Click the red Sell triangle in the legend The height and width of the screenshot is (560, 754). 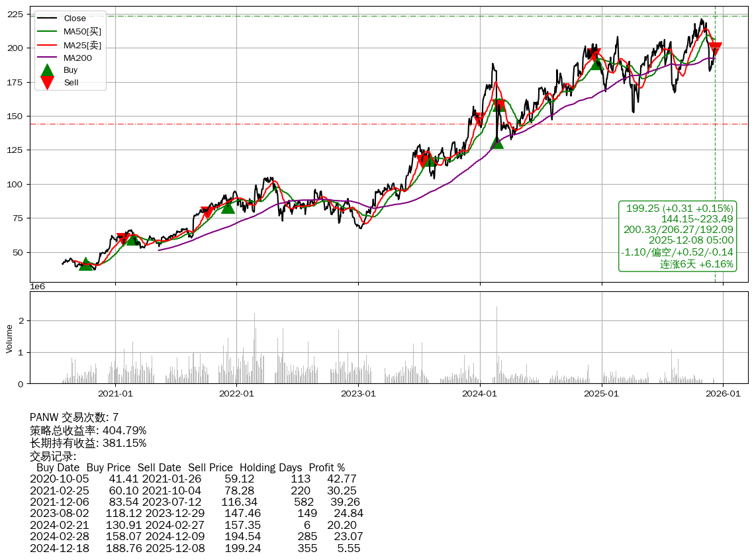(47, 82)
